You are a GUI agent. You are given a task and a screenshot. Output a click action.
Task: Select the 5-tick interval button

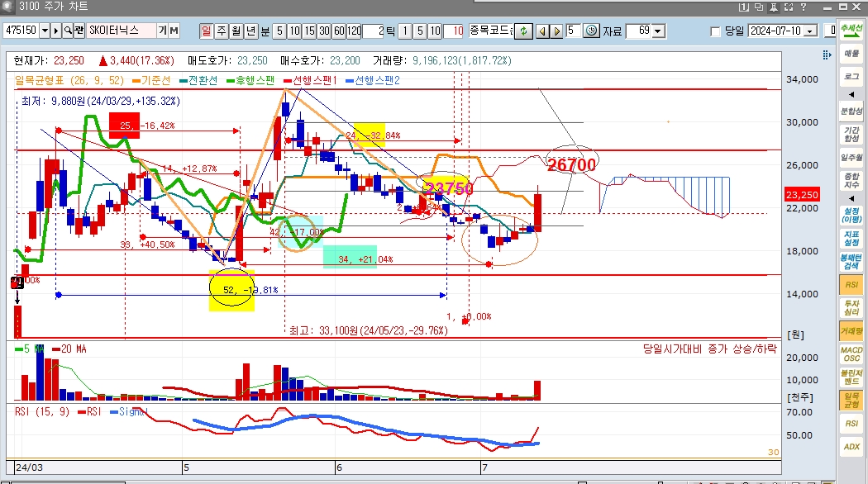click(420, 31)
